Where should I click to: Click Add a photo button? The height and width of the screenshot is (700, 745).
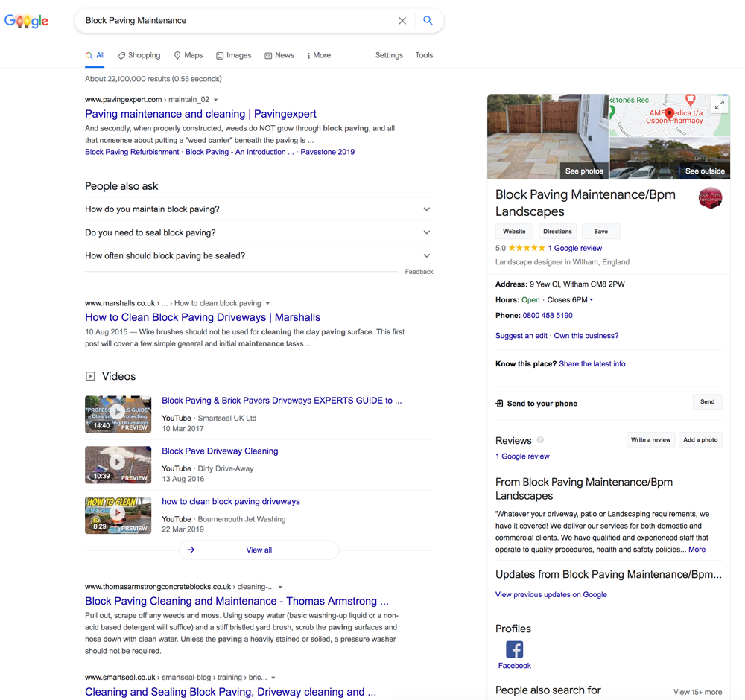tap(700, 440)
